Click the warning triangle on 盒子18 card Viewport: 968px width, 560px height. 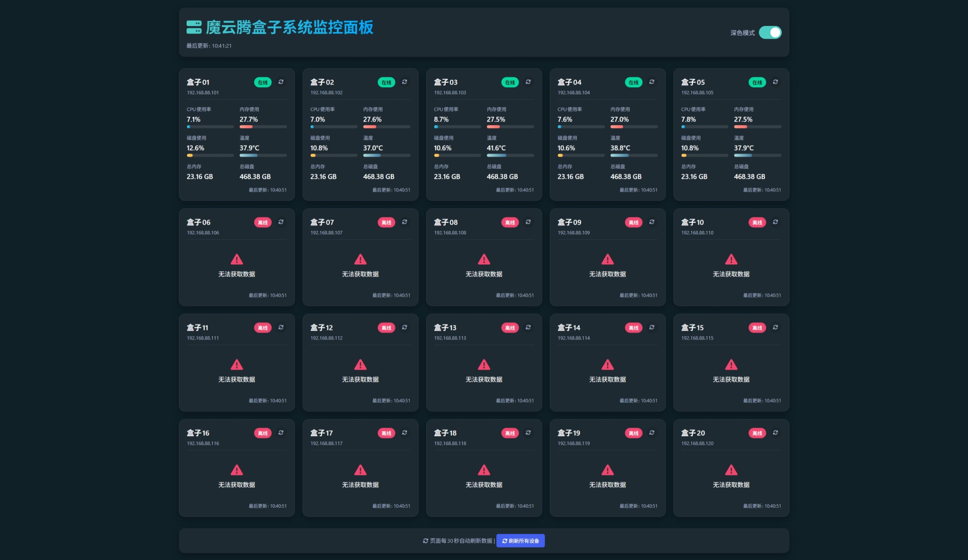pos(484,470)
